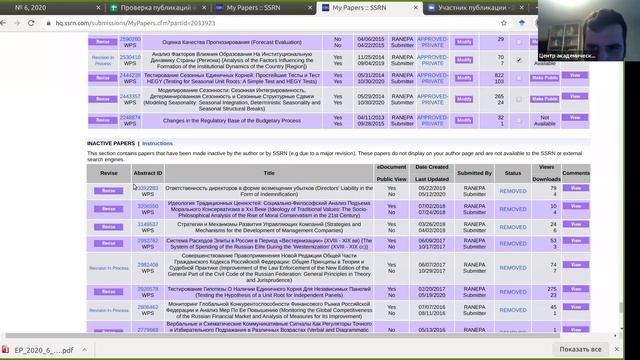
Task: Close the downloads bar
Action: coord(616,349)
